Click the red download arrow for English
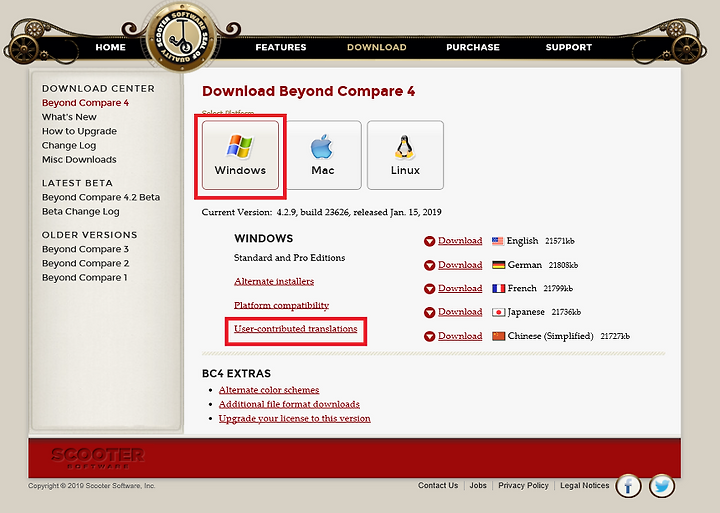This screenshot has height=513, width=720. tap(429, 241)
